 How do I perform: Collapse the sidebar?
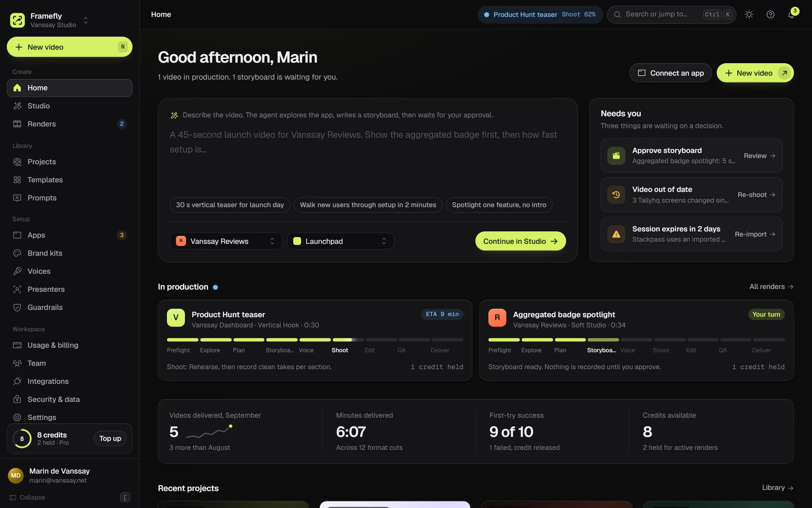(69, 497)
